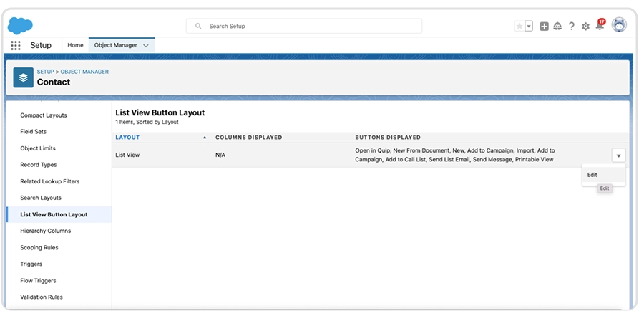644x316 pixels.
Task: Select Compact Layouts in the sidebar
Action: tap(43, 115)
